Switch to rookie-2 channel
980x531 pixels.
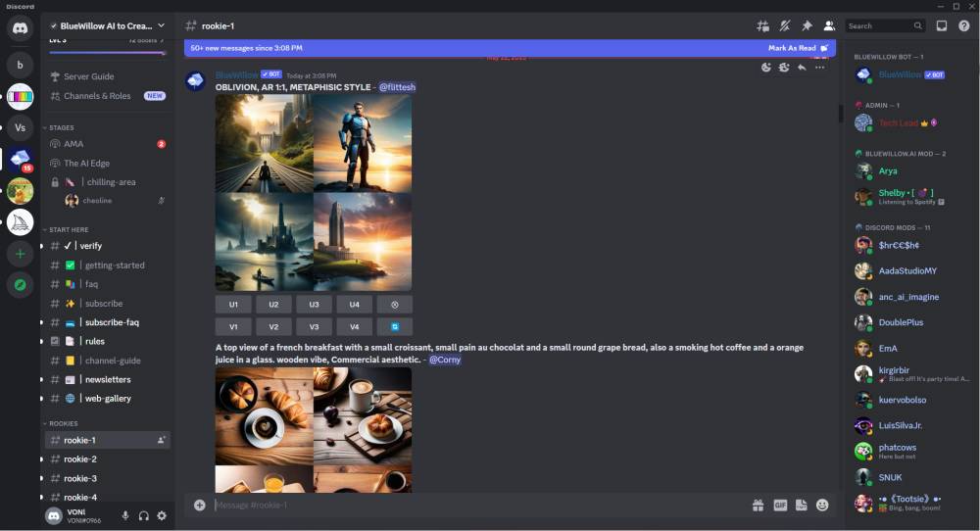[107, 459]
